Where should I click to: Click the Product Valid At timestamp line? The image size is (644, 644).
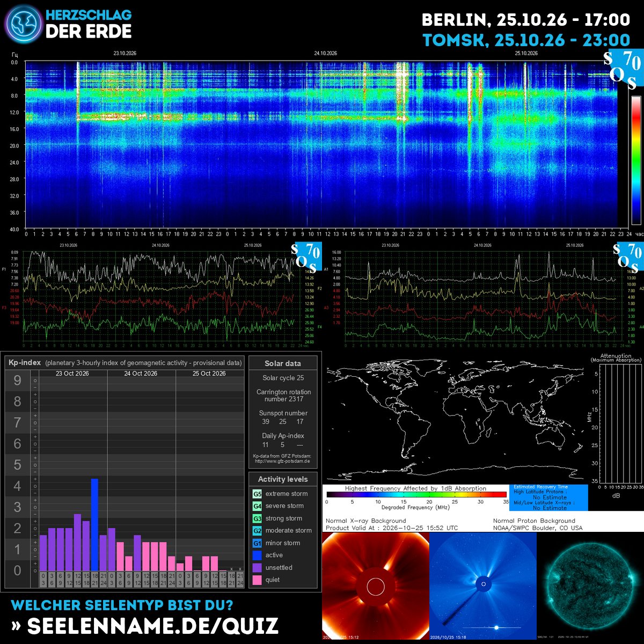coord(392,528)
